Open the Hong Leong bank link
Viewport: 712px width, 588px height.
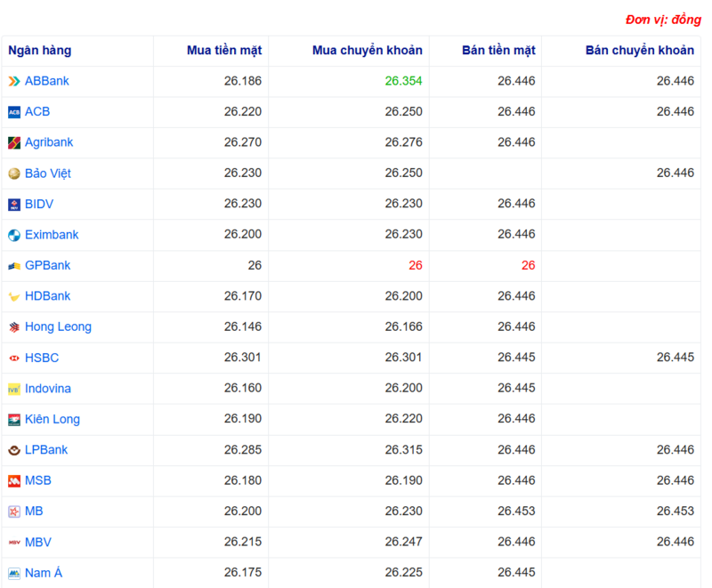58,326
